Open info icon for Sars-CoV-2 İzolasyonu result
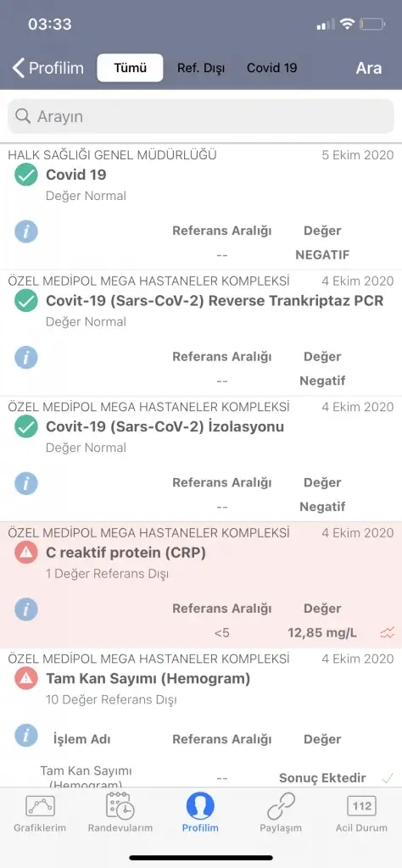Screen dimensions: 402x868 pos(26,483)
